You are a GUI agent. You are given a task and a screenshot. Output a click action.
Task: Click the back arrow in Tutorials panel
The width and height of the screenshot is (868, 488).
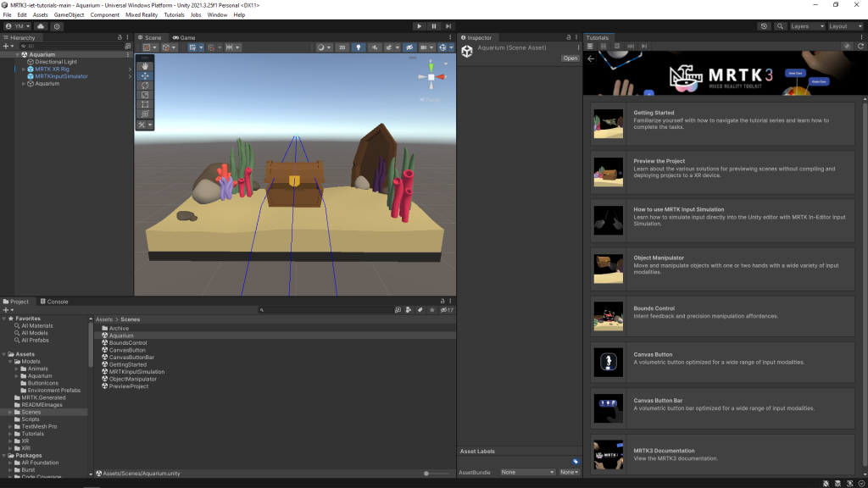(591, 59)
